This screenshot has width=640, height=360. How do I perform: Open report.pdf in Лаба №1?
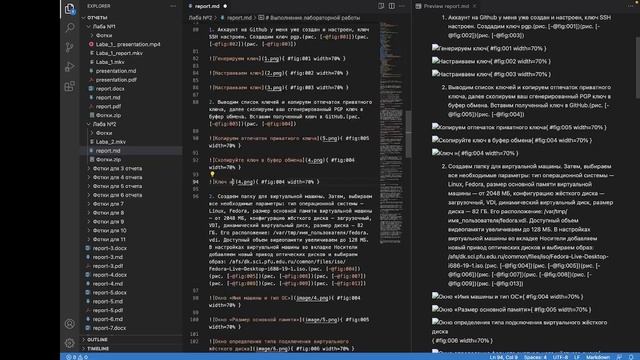pyautogui.click(x=108, y=107)
